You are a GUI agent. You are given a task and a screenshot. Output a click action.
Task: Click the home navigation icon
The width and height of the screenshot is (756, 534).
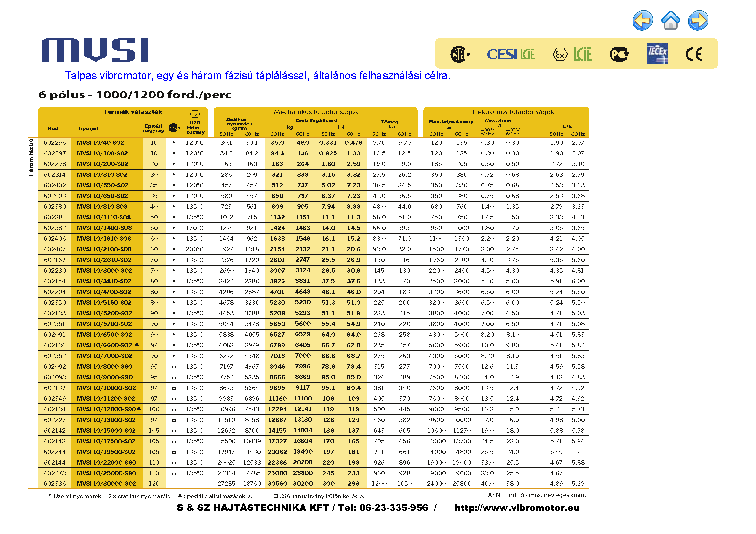(x=670, y=20)
